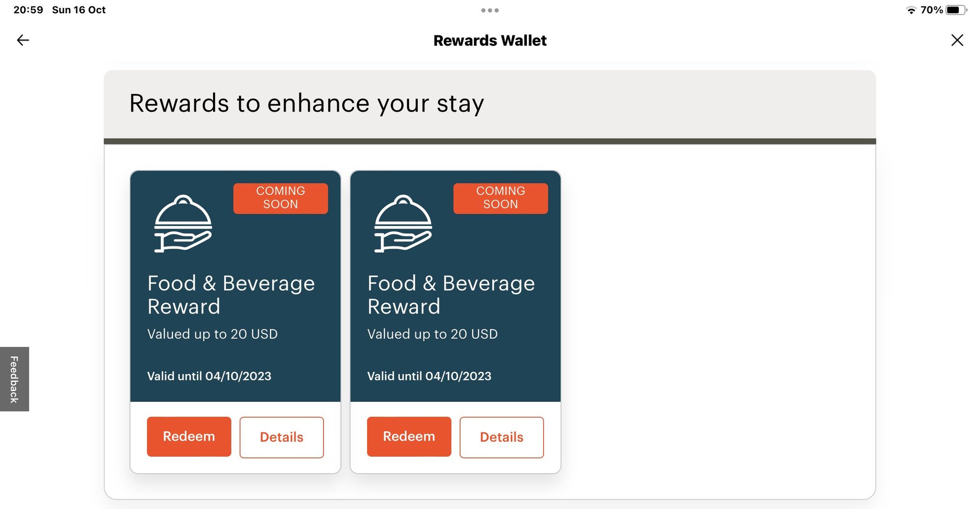Tap the left card's Valid until date
Viewport: 980px width, 509px height.
209,376
